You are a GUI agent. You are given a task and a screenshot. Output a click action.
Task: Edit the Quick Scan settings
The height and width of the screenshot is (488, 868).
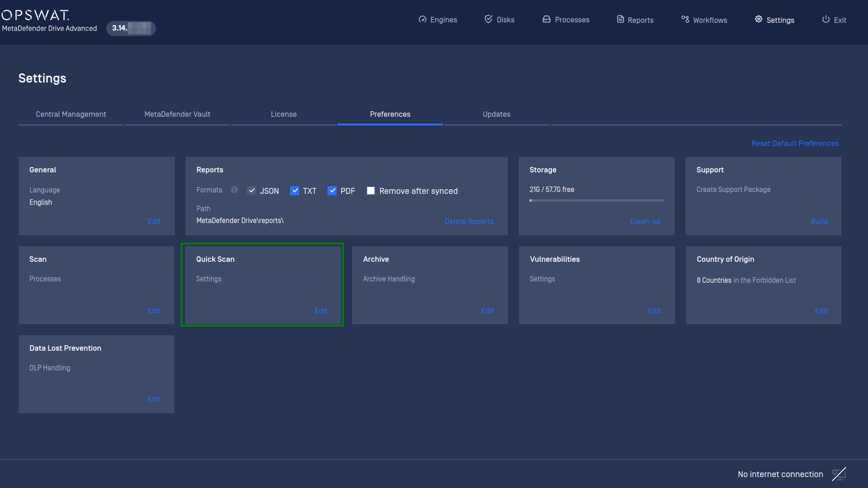(321, 311)
